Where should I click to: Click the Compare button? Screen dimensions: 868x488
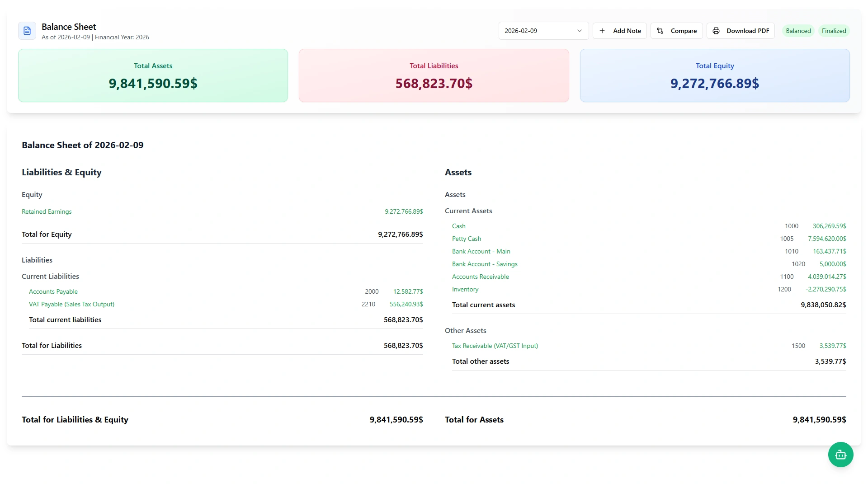(676, 31)
